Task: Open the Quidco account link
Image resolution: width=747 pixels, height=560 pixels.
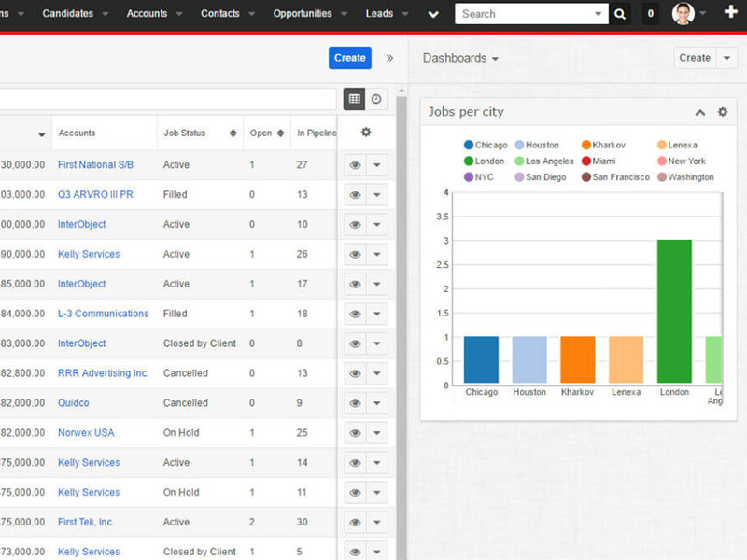Action: click(x=73, y=403)
